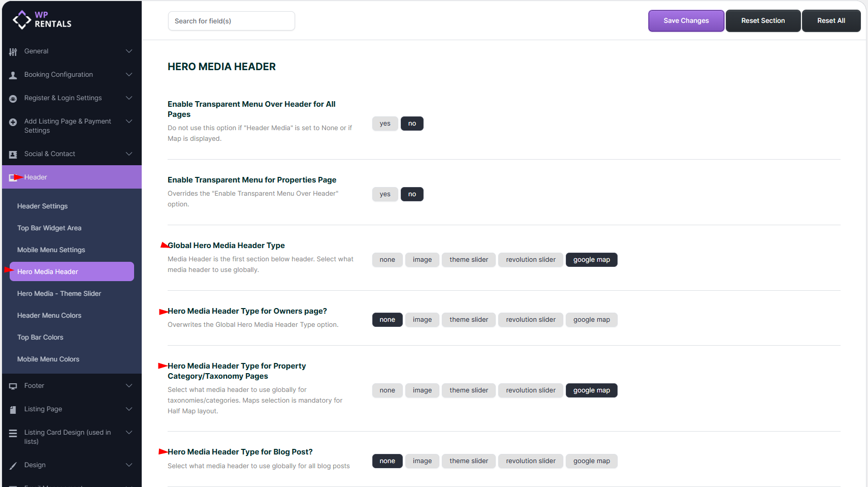The image size is (868, 487).
Task: Open Header Menu Colors submenu item
Action: click(49, 316)
